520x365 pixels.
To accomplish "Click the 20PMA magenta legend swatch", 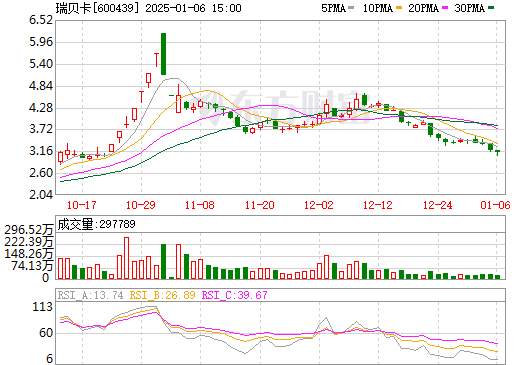I will coord(445,8).
